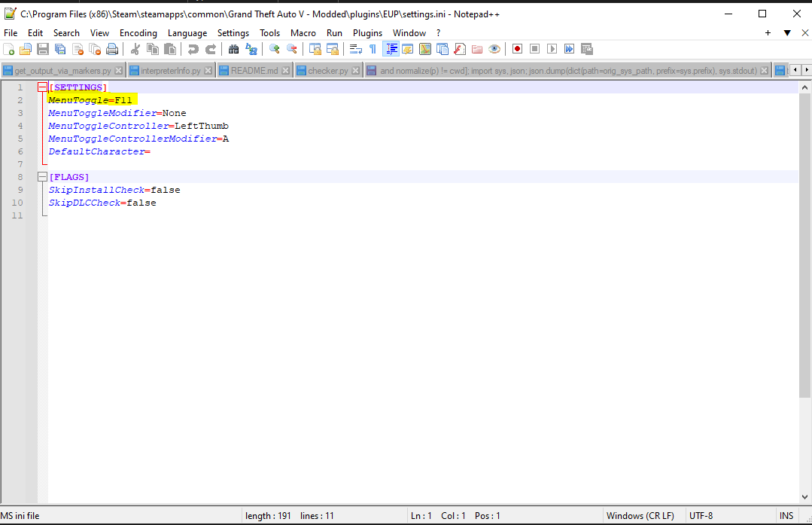Click the Undo arrow icon

click(193, 49)
